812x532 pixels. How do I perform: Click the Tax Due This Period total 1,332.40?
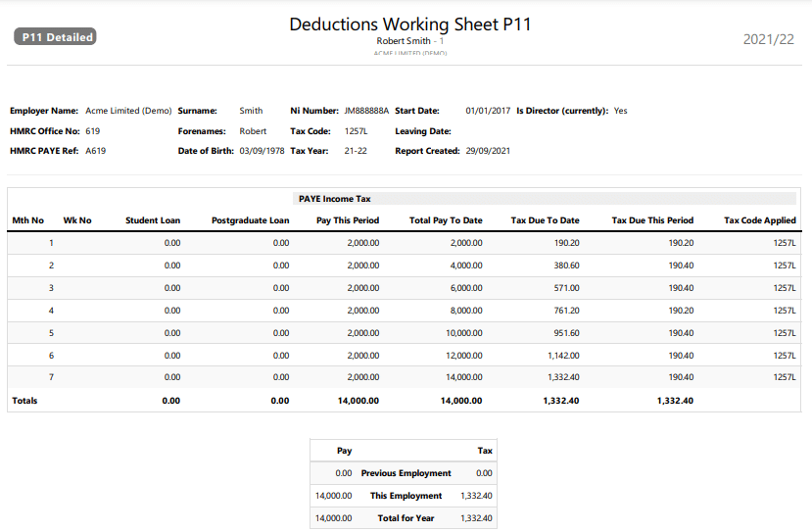(x=675, y=401)
